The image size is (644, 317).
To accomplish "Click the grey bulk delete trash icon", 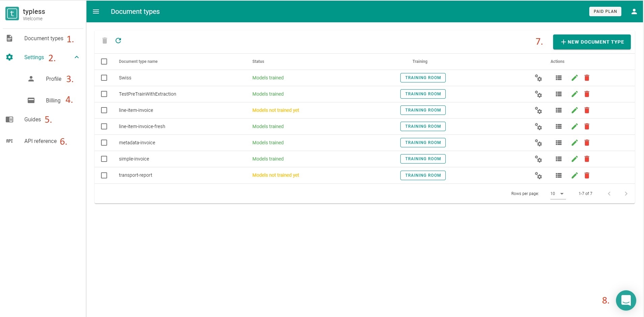I will click(105, 41).
